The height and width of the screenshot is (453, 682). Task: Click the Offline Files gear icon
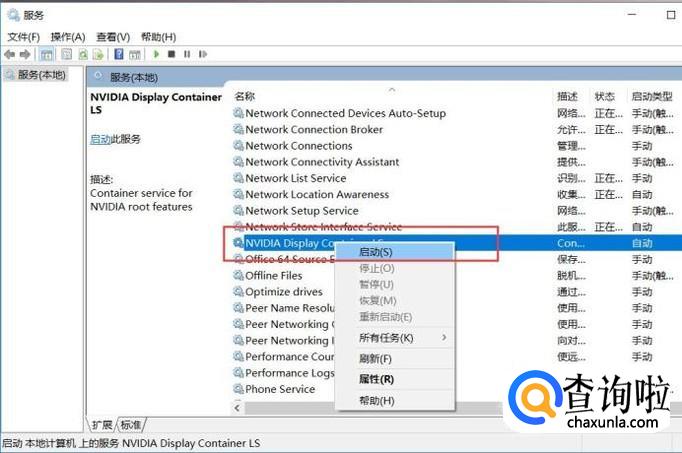click(x=238, y=275)
